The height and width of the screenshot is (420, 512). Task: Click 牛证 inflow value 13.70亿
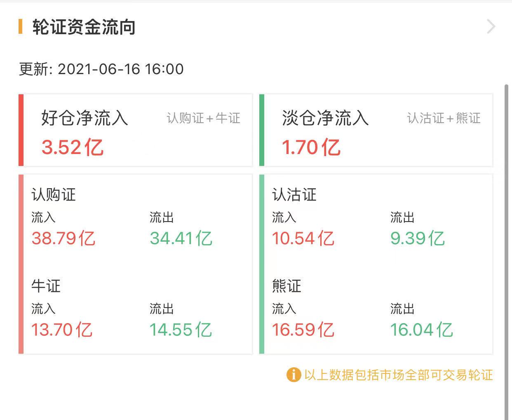62,330
